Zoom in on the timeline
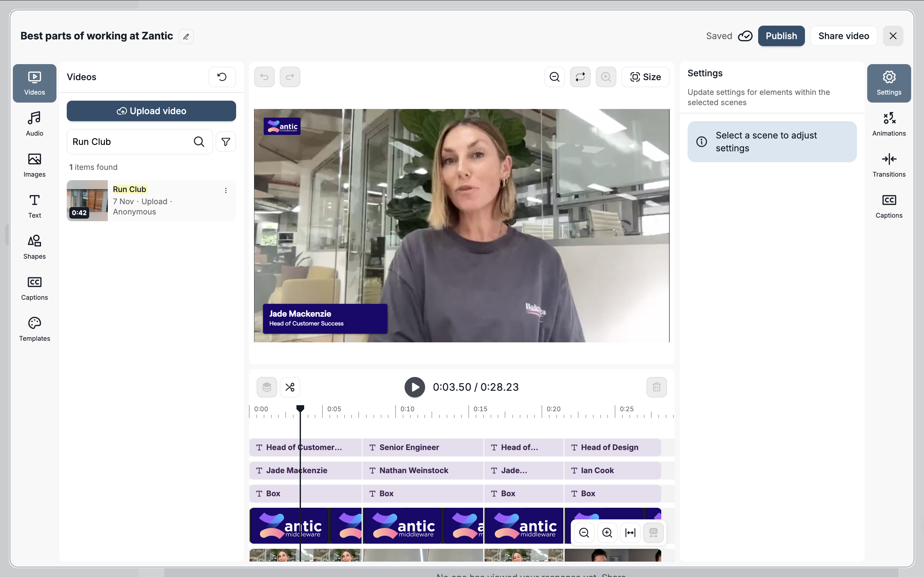The width and height of the screenshot is (924, 577). 607,532
